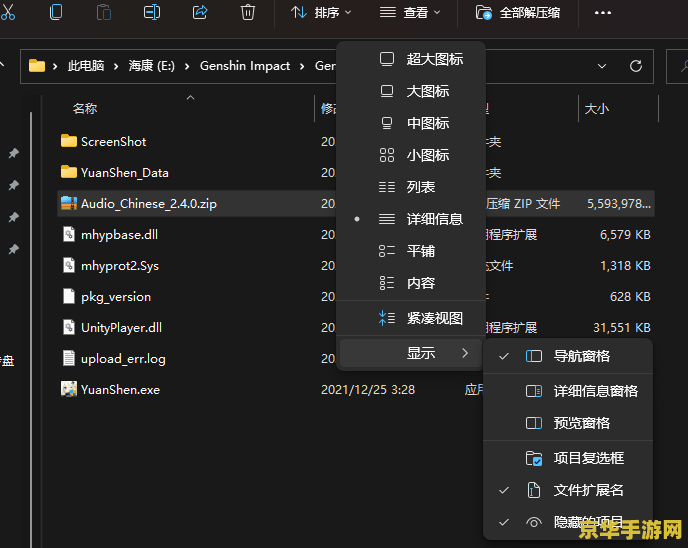Click the Rename icon in toolbar
The height and width of the screenshot is (548, 688).
click(152, 12)
